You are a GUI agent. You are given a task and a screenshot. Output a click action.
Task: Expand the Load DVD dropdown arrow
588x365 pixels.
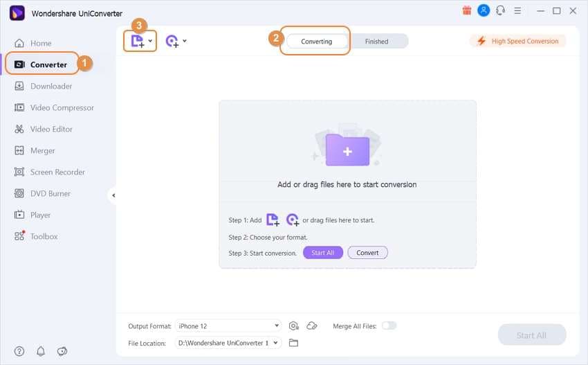[x=185, y=41]
